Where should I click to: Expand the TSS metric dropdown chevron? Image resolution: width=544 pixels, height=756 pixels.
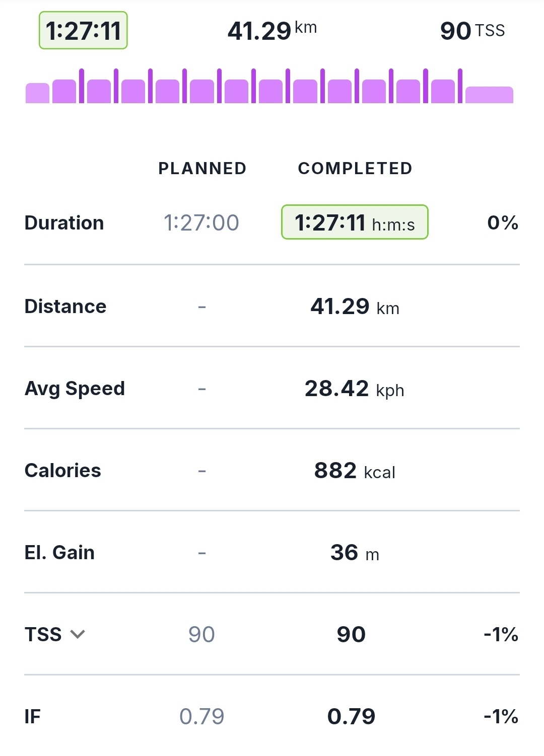click(78, 634)
